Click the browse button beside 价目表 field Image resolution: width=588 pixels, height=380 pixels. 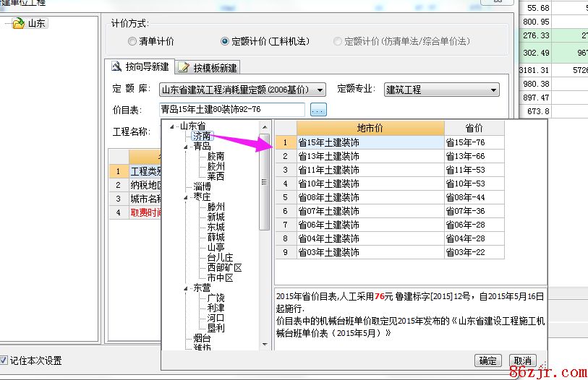(318, 110)
